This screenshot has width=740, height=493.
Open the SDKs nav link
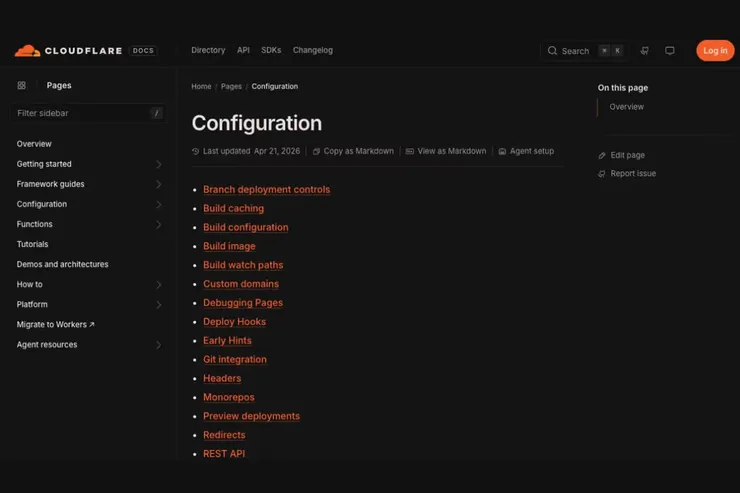click(x=271, y=50)
